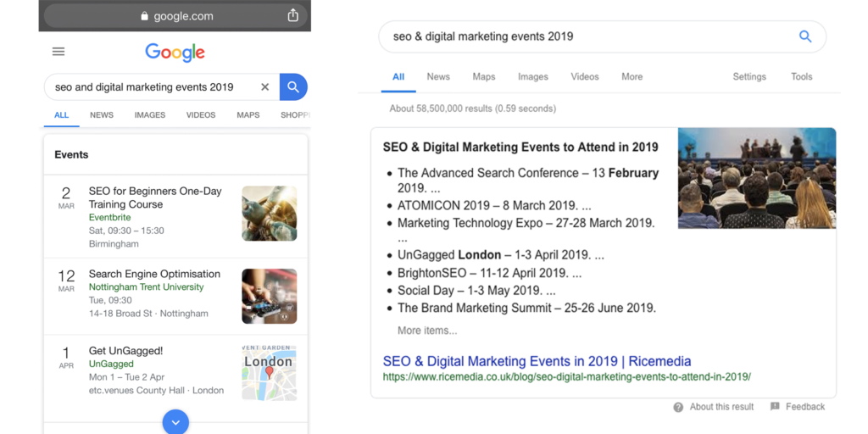The height and width of the screenshot is (434, 868).
Task: Open the More menu in desktop tabs
Action: point(632,77)
